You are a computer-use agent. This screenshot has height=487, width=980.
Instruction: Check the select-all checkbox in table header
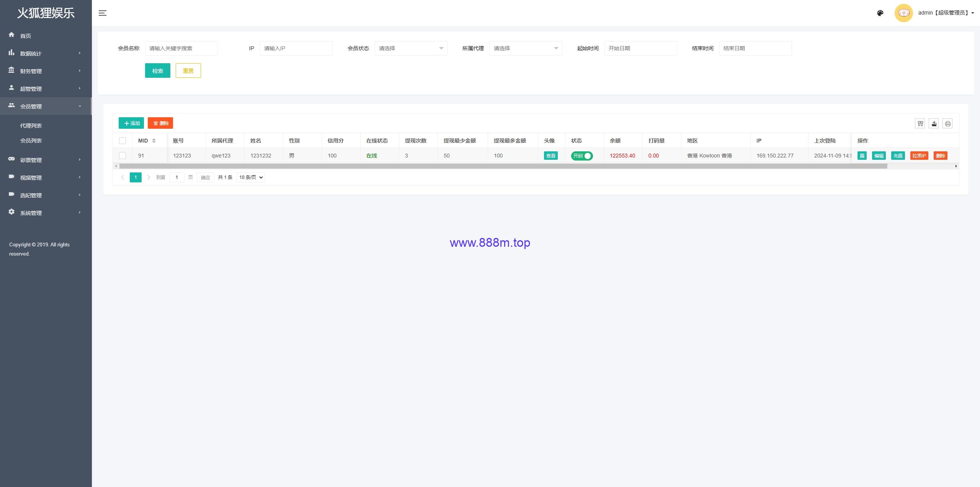(x=122, y=141)
